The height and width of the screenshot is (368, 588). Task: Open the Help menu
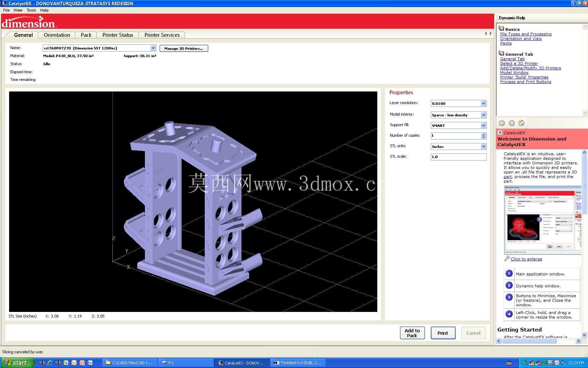coord(44,10)
